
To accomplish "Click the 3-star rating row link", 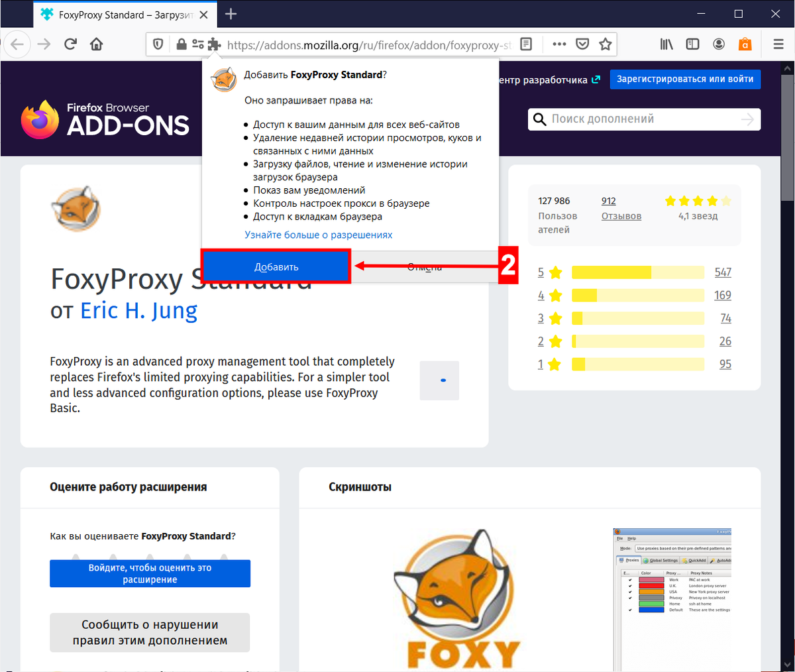I will 550,318.
